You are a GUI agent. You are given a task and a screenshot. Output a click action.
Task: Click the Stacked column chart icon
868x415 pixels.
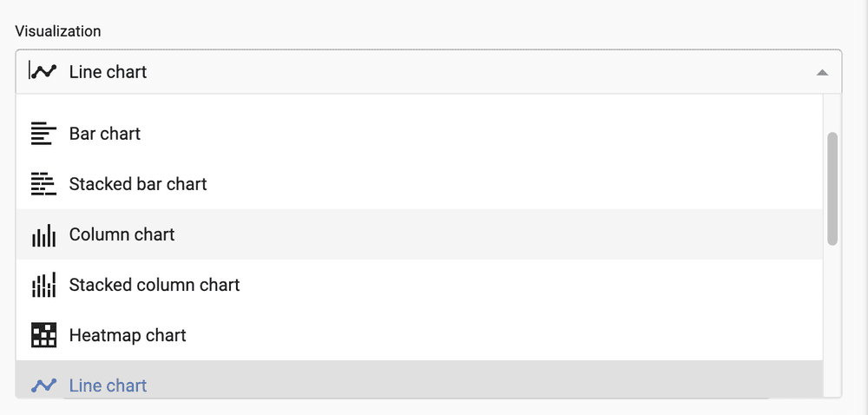pos(43,285)
